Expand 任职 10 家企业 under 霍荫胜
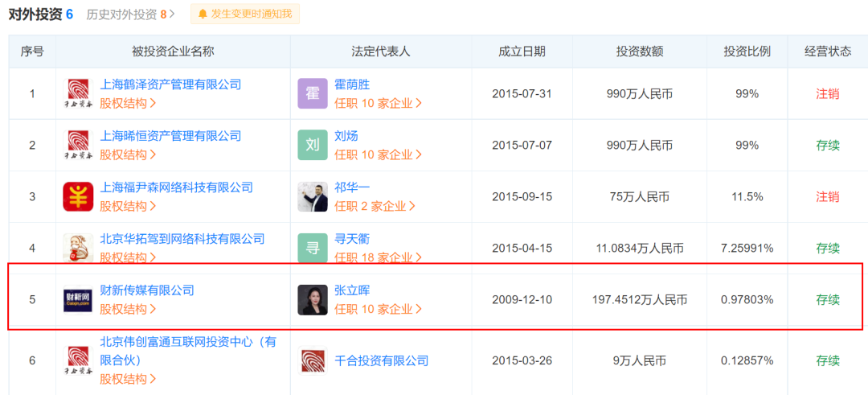Screen dimensions: 868x395 [x=378, y=103]
